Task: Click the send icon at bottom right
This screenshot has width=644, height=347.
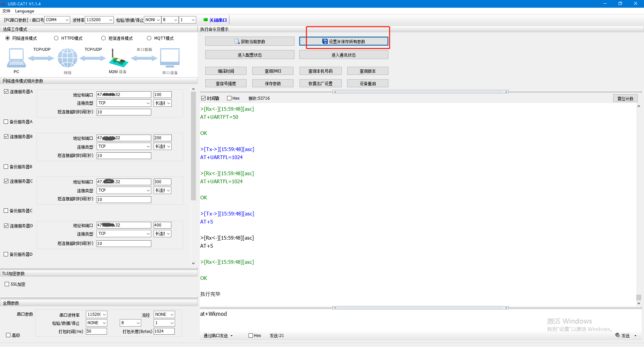Action: click(x=618, y=335)
